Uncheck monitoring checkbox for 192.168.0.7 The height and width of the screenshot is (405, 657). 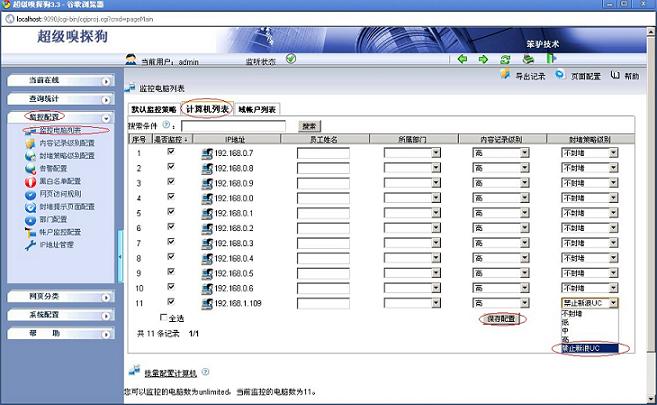click(x=171, y=152)
